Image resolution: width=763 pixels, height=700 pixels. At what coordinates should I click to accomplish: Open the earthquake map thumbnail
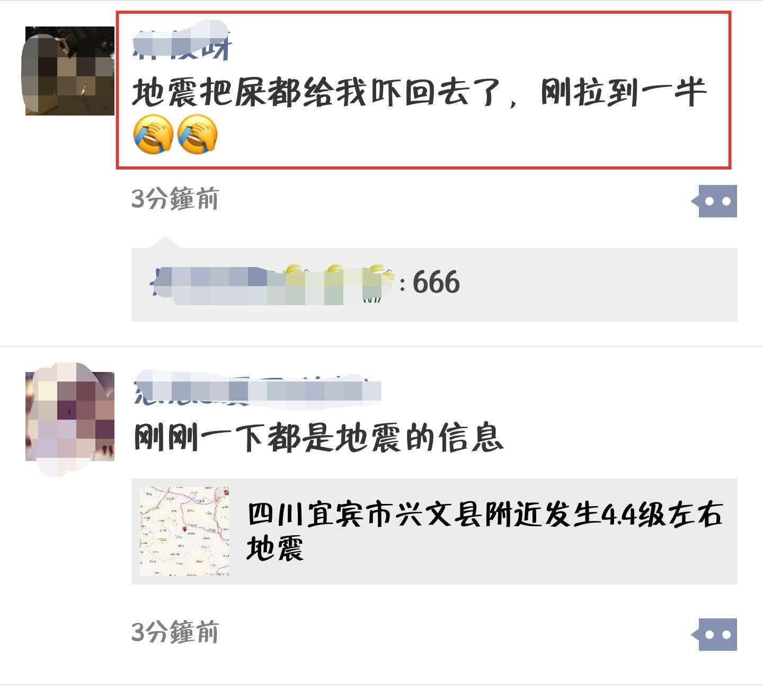pyautogui.click(x=184, y=531)
